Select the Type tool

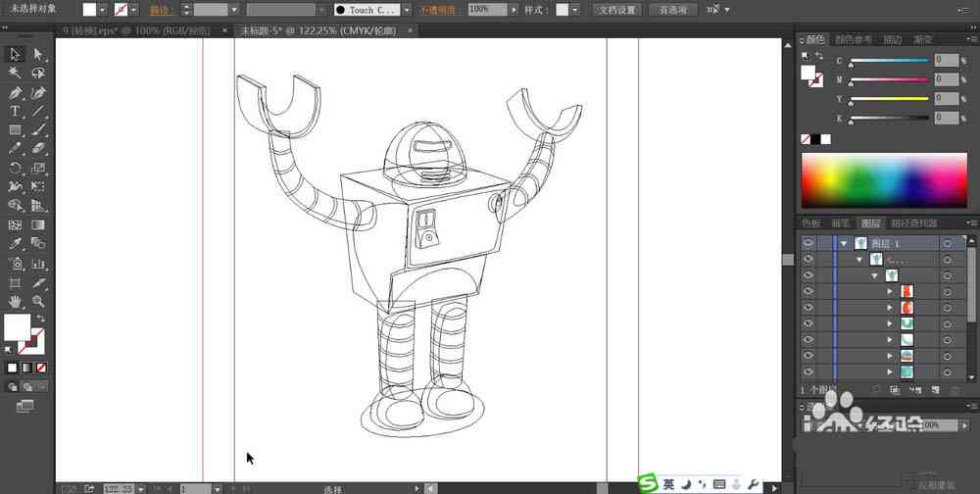15,112
